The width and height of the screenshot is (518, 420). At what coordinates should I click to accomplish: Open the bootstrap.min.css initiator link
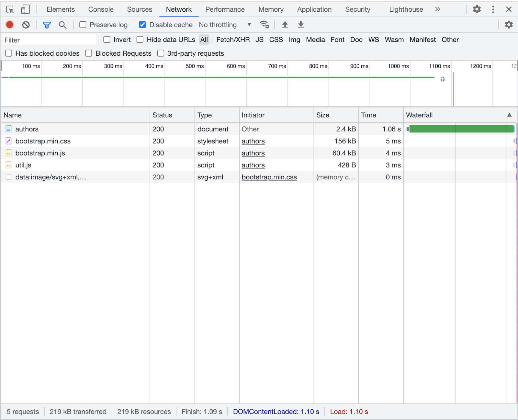269,177
